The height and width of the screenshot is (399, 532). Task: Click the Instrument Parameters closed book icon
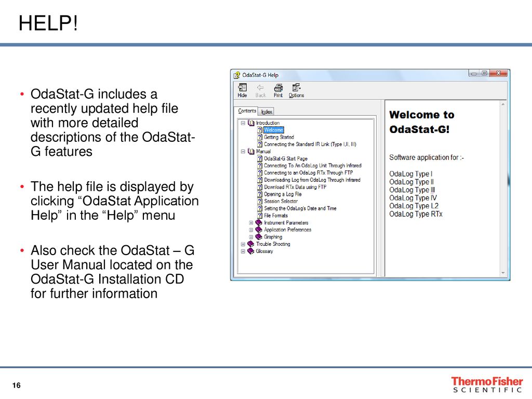[259, 222]
